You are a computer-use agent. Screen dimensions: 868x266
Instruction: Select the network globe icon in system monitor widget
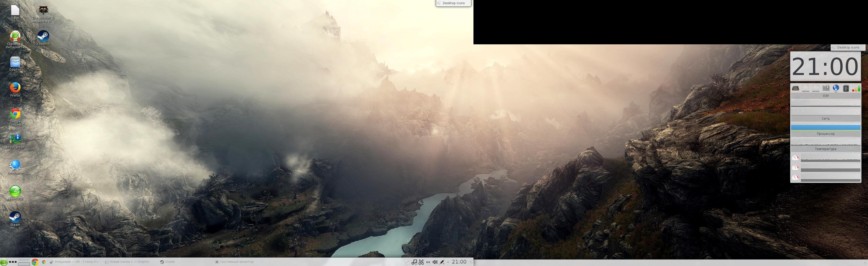pos(836,88)
